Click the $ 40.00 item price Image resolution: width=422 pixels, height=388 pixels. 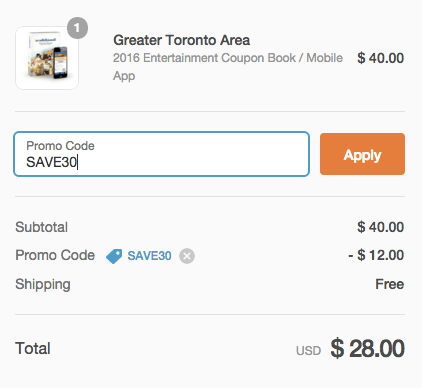[381, 58]
